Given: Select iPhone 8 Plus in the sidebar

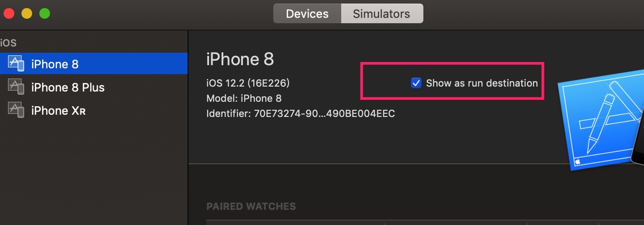Looking at the screenshot, I should click(x=94, y=87).
